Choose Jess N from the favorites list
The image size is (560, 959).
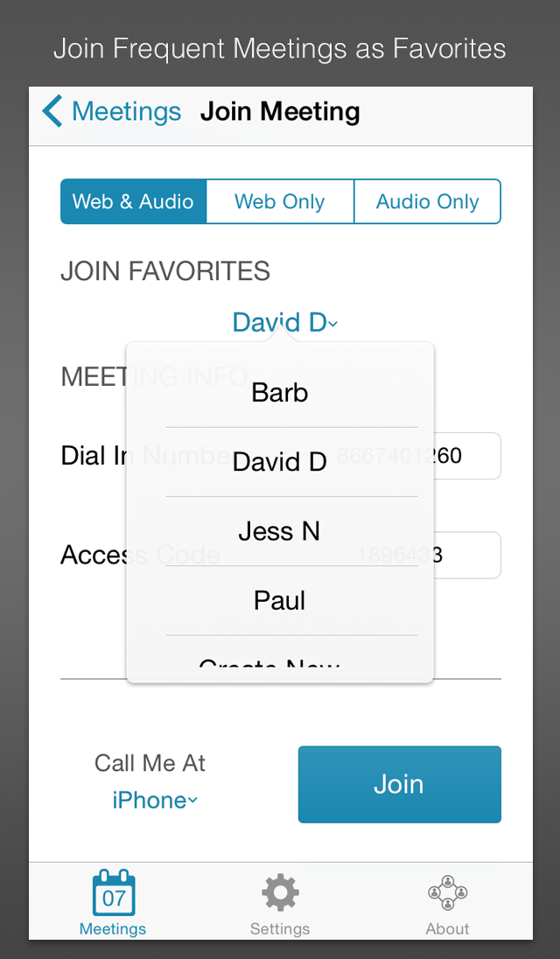[x=280, y=531]
